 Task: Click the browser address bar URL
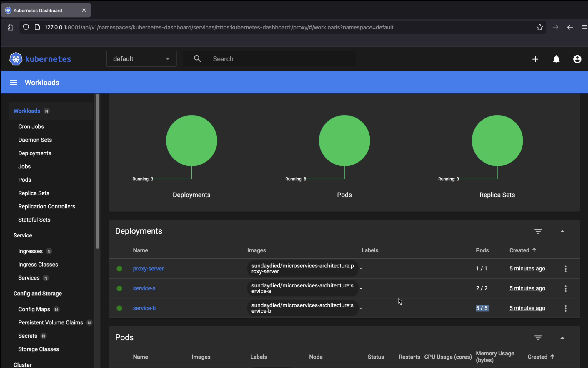[x=219, y=27]
